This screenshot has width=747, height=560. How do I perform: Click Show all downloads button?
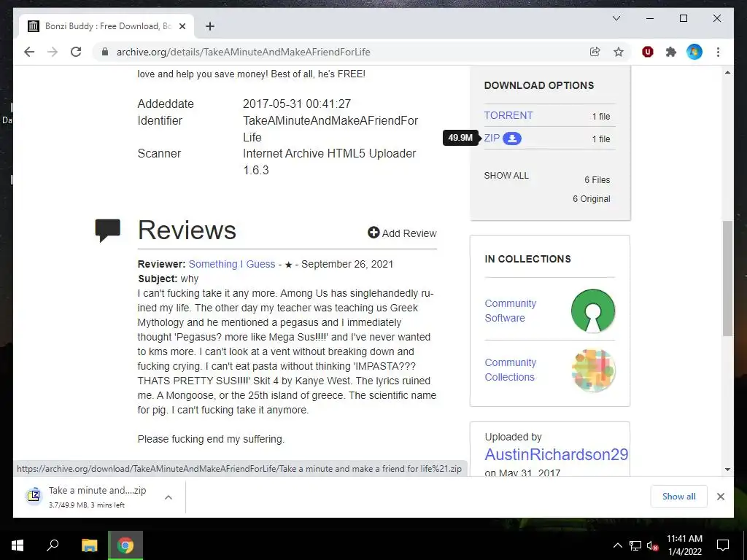pyautogui.click(x=679, y=496)
